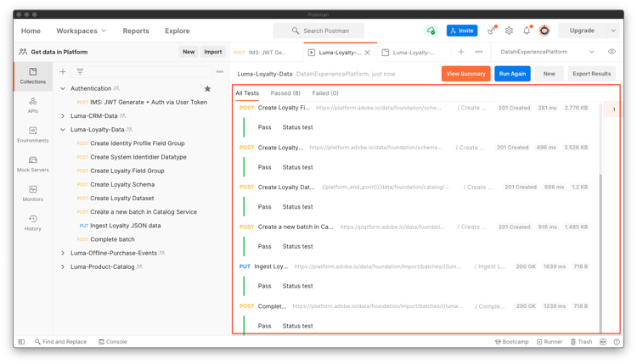Select iteration 1 in the results sidebar
637x364 pixels.
(613, 109)
